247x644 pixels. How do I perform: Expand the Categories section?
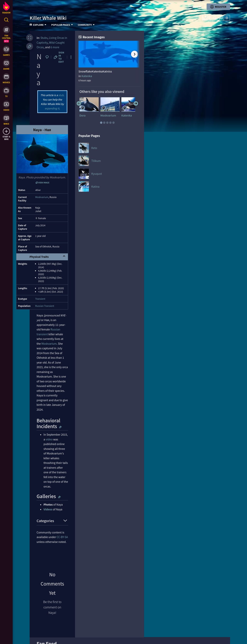(x=52, y=521)
